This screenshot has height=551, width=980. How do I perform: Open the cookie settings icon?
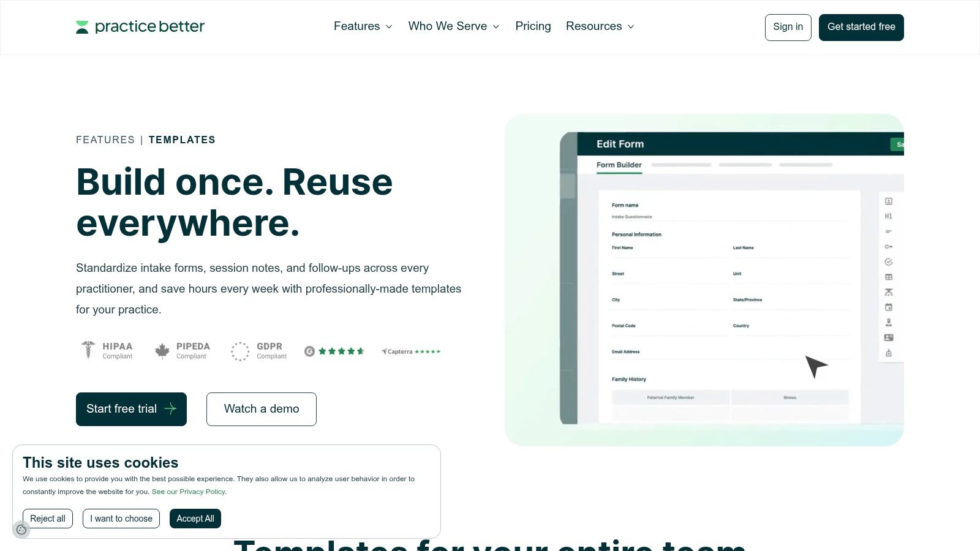(x=21, y=530)
